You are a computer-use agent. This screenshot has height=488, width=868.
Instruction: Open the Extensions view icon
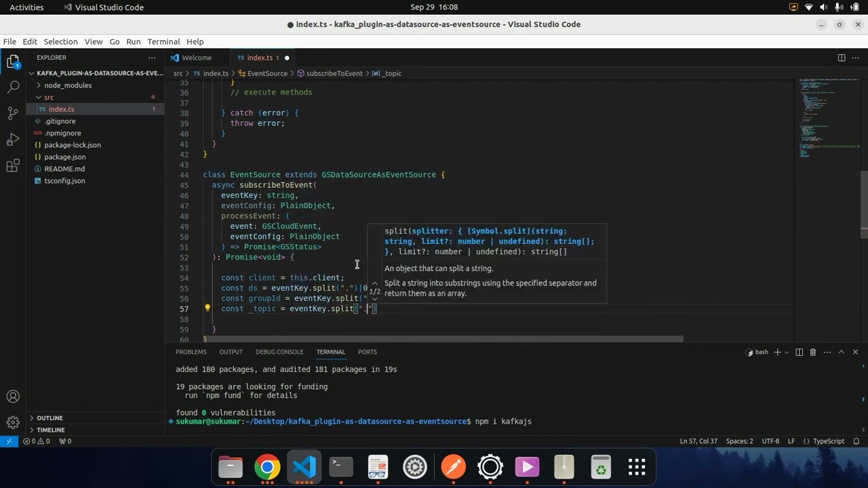(x=12, y=165)
